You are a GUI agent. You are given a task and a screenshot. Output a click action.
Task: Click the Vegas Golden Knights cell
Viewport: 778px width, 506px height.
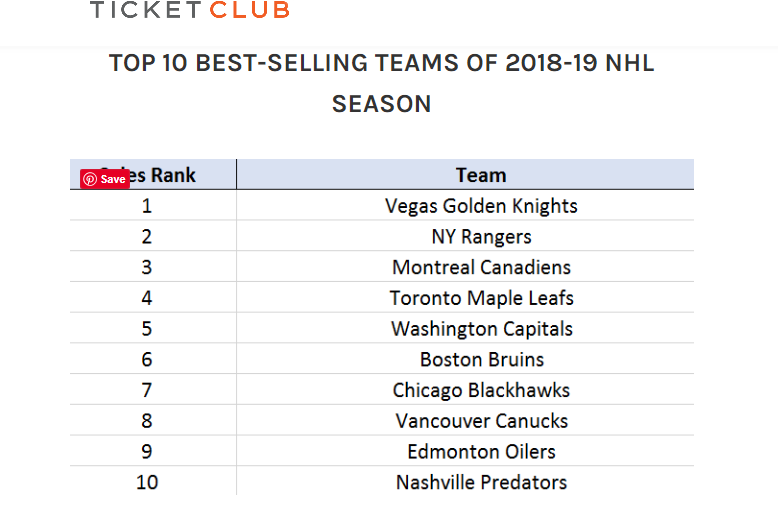(x=481, y=206)
